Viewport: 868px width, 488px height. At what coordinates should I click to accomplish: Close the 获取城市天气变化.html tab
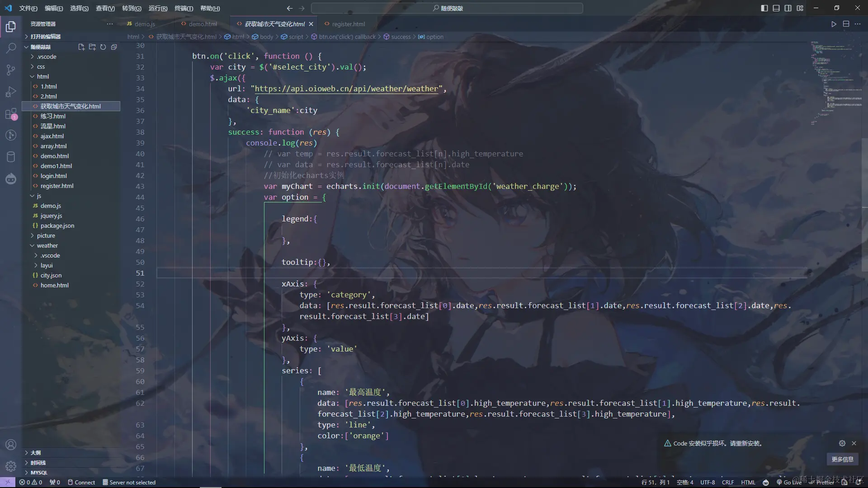311,24
